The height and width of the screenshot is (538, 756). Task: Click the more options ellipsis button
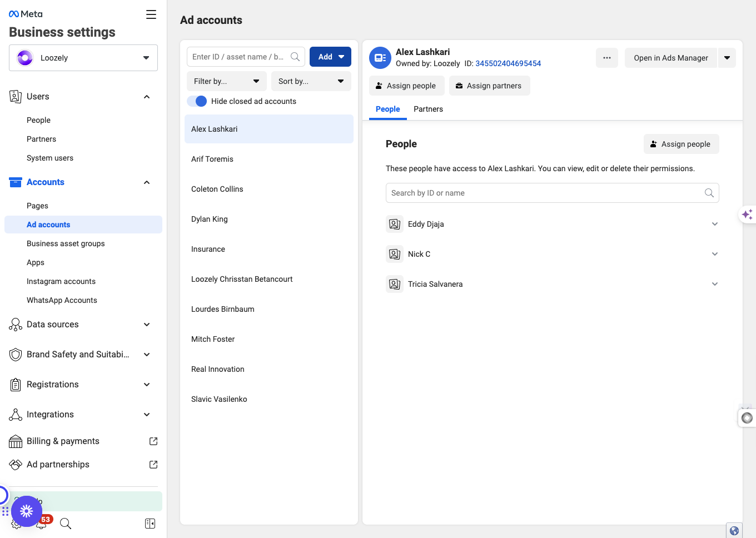(x=607, y=58)
